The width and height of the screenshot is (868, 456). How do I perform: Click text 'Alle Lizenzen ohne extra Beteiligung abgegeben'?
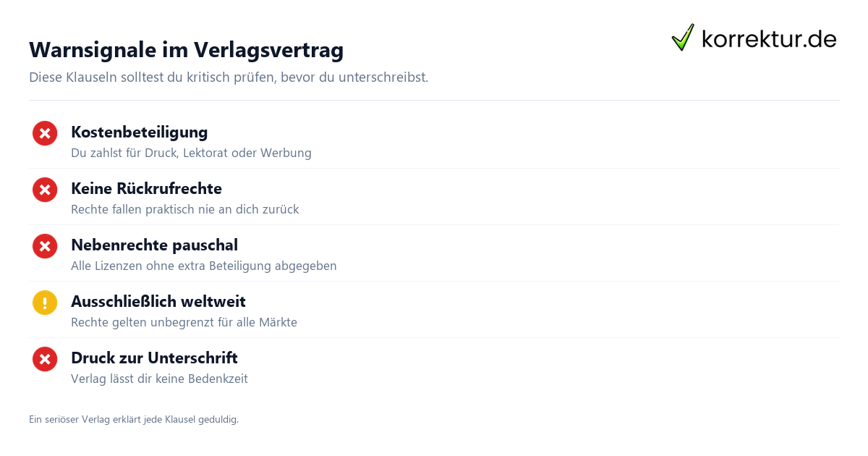point(204,266)
